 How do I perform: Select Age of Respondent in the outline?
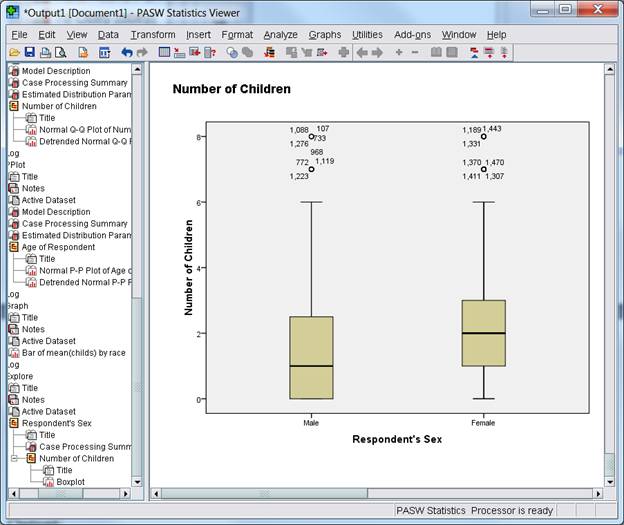point(58,247)
